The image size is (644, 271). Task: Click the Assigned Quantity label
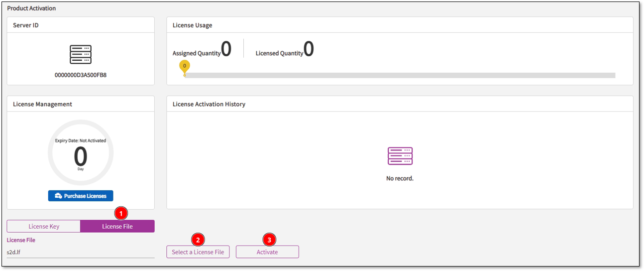coord(197,53)
